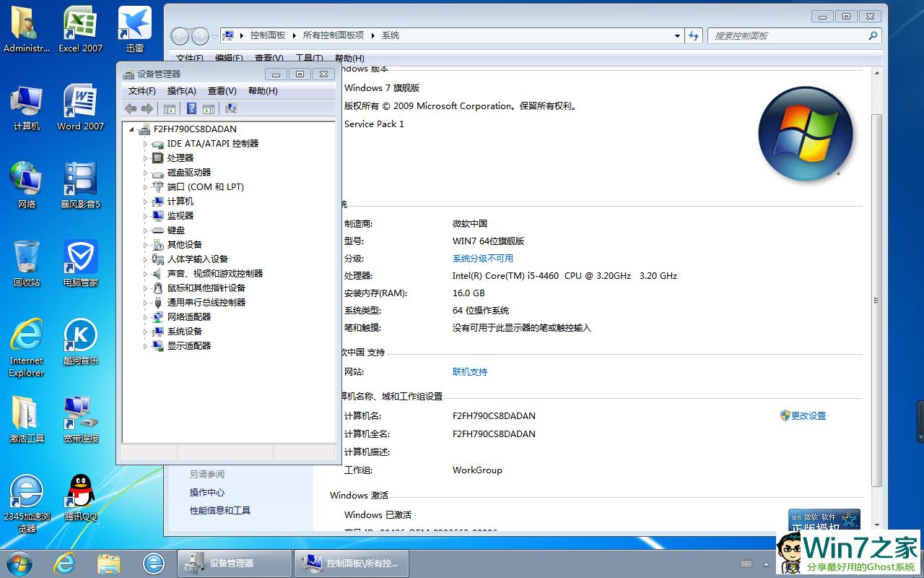
Task: Expand the 显示适配器 tree node
Action: 145,346
